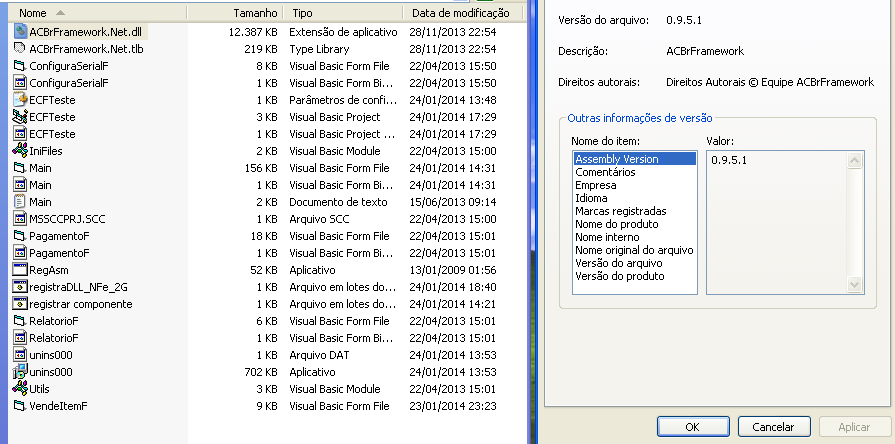Image resolution: width=895 pixels, height=444 pixels.
Task: Select the ECFTeste Visual Basic Project icon
Action: 20,116
